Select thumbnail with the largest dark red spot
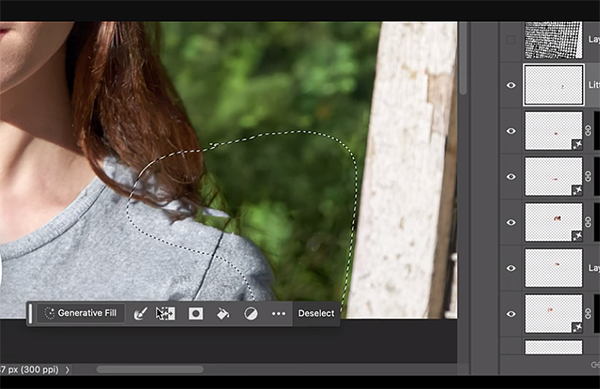600x389 pixels. [x=553, y=222]
